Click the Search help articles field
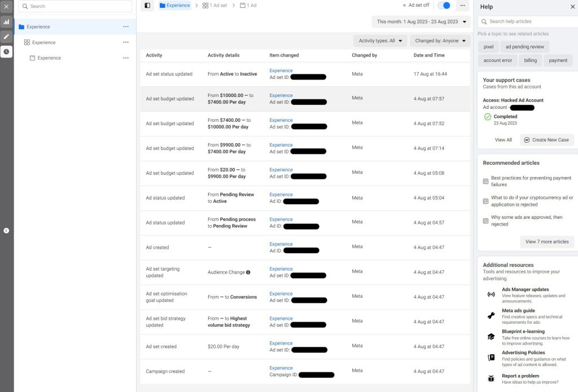This screenshot has width=578, height=392. [x=528, y=22]
